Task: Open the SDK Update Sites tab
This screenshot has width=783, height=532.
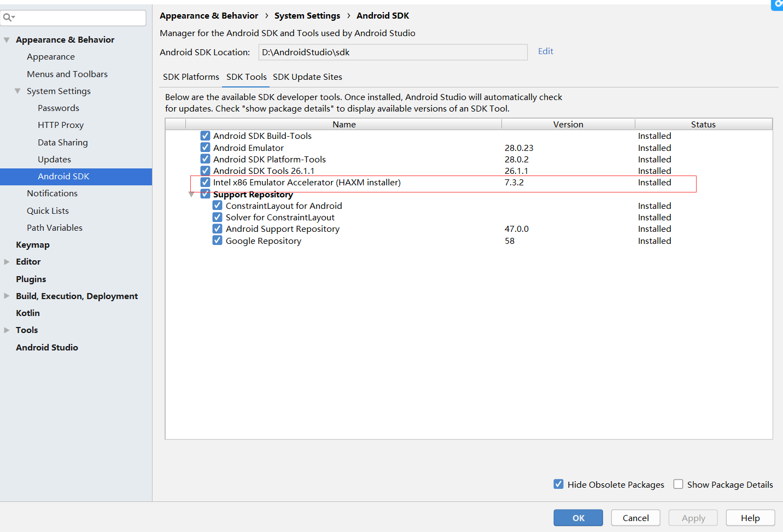Action: [307, 77]
